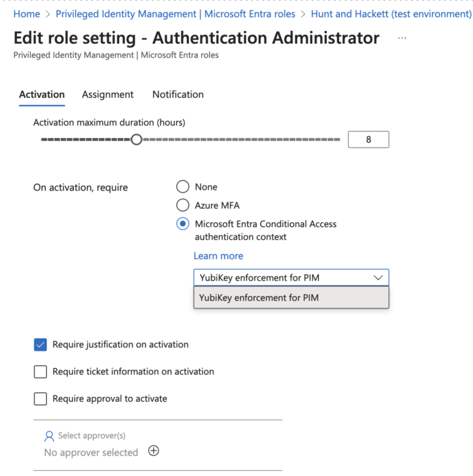473x476 pixels.
Task: Go to Home via the breadcrumb
Action: (26, 14)
